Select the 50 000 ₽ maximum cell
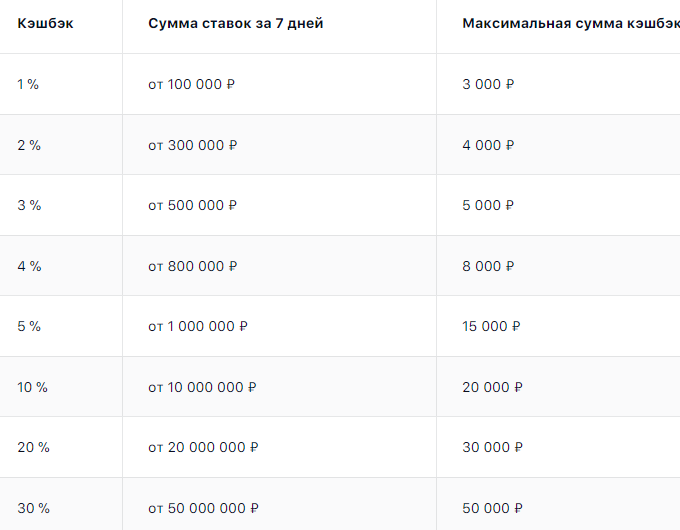Image resolution: width=680 pixels, height=530 pixels. coord(492,508)
